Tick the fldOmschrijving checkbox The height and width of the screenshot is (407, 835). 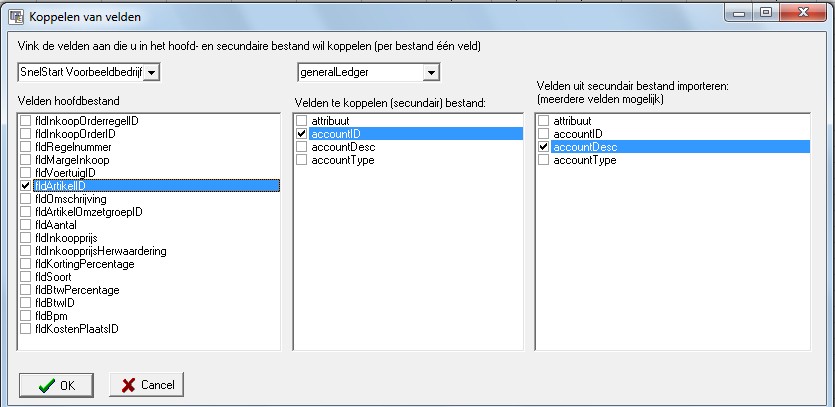(26, 199)
